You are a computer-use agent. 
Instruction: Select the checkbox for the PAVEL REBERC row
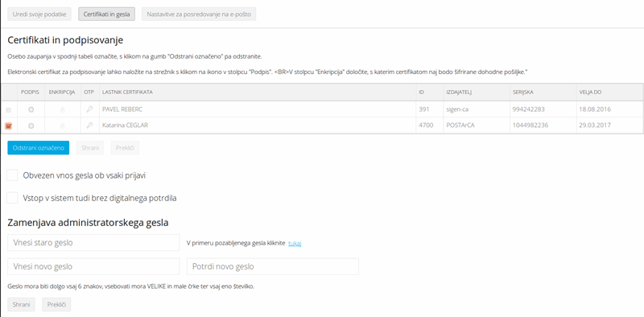tap(9, 110)
